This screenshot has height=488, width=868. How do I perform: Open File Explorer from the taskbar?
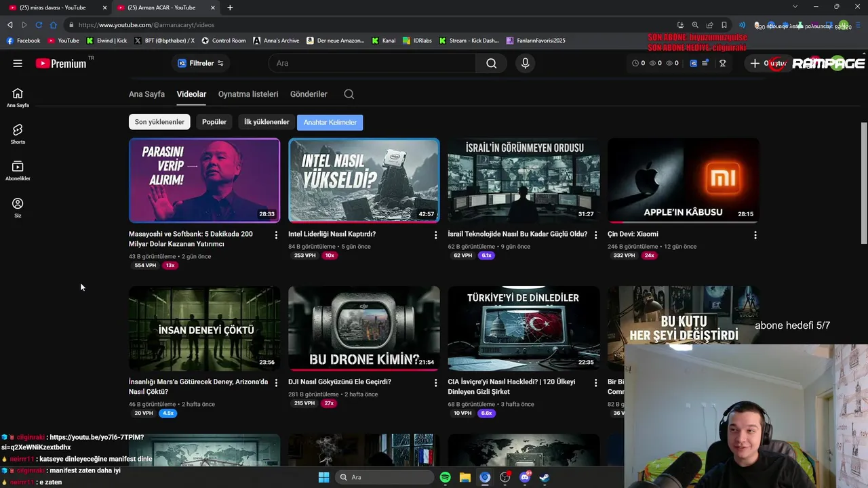tap(465, 477)
